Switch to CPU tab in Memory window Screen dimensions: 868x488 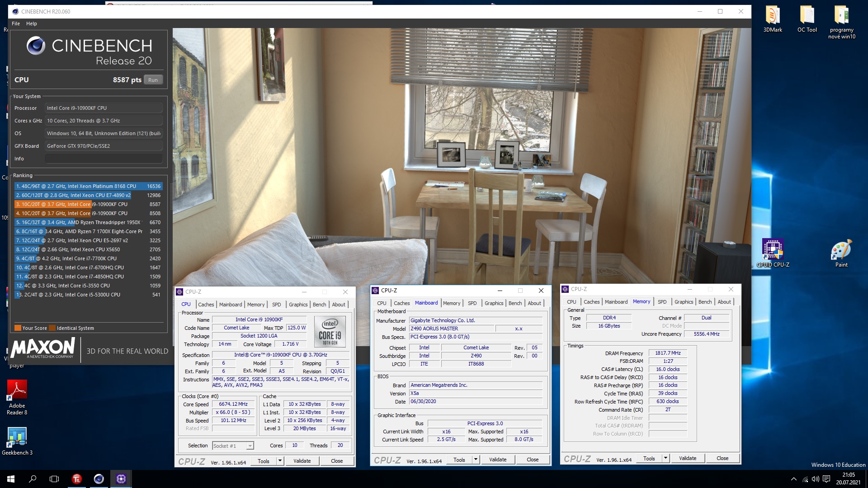pos(572,302)
